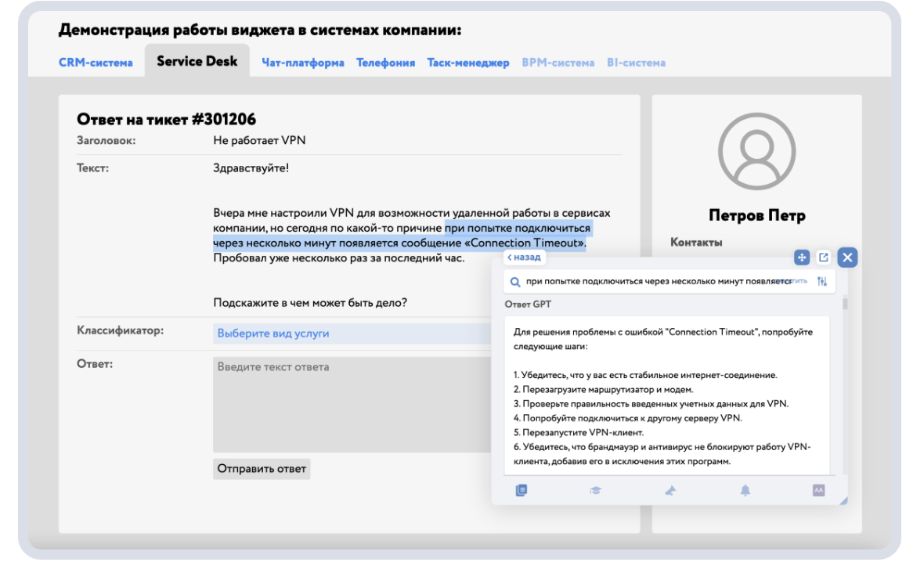Open the knowledge base icon in the widget

(x=520, y=489)
